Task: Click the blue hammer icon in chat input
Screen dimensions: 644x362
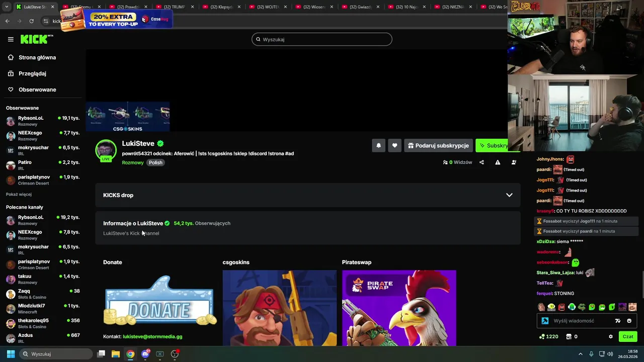Action: [545, 321]
